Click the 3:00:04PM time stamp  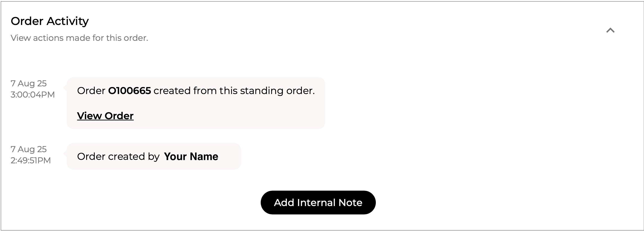click(32, 94)
